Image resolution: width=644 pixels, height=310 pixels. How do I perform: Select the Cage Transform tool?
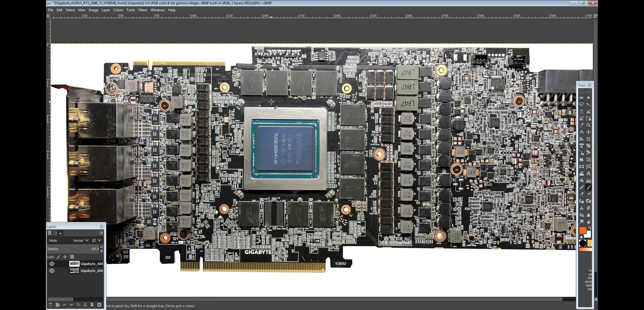pos(588,166)
